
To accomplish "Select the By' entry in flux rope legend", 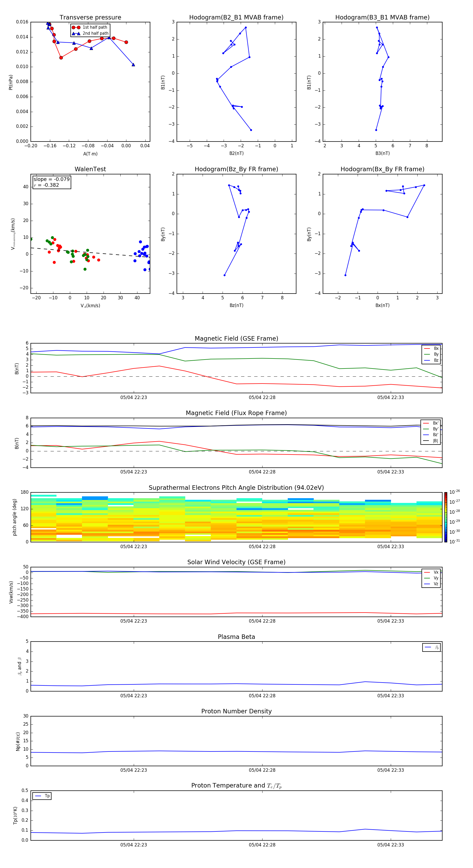I will (x=431, y=429).
